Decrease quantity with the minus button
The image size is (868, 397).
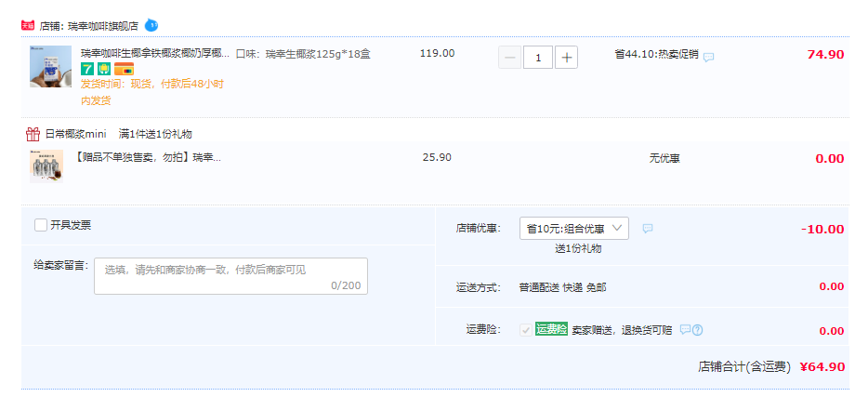pos(510,58)
